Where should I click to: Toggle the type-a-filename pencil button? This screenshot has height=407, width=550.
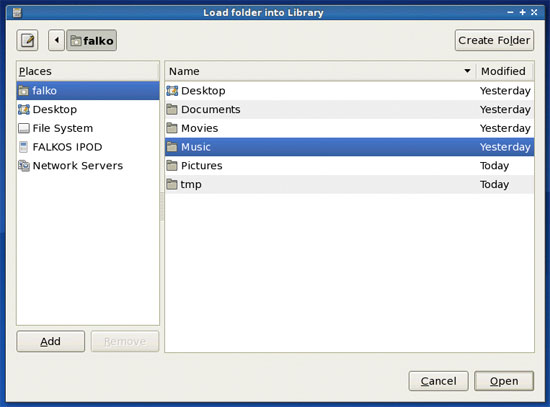tap(27, 40)
